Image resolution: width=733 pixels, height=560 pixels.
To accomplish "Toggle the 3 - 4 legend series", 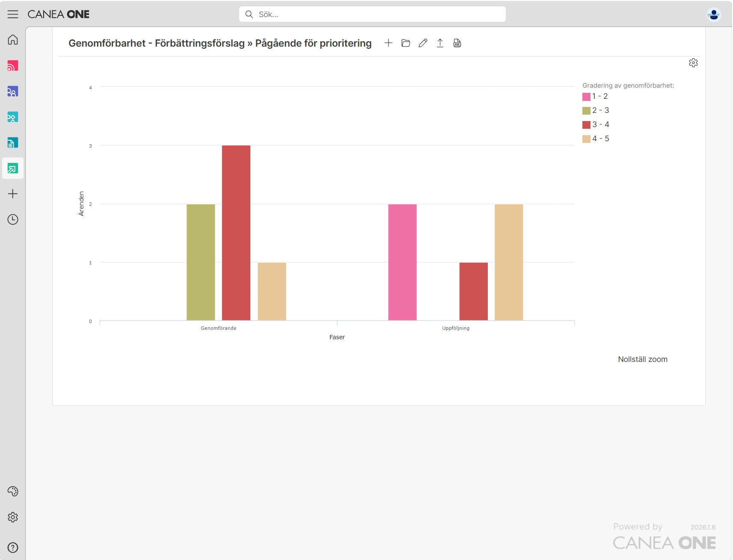I will [596, 124].
